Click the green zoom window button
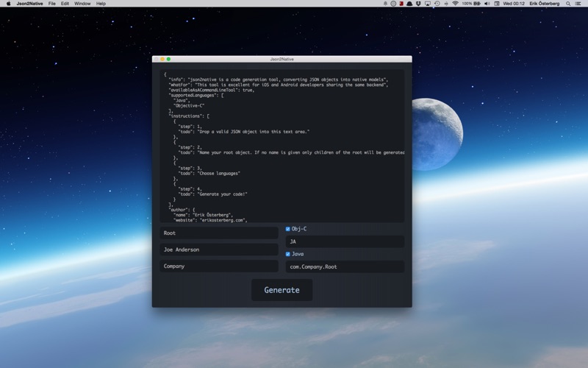588x368 pixels. [169, 59]
